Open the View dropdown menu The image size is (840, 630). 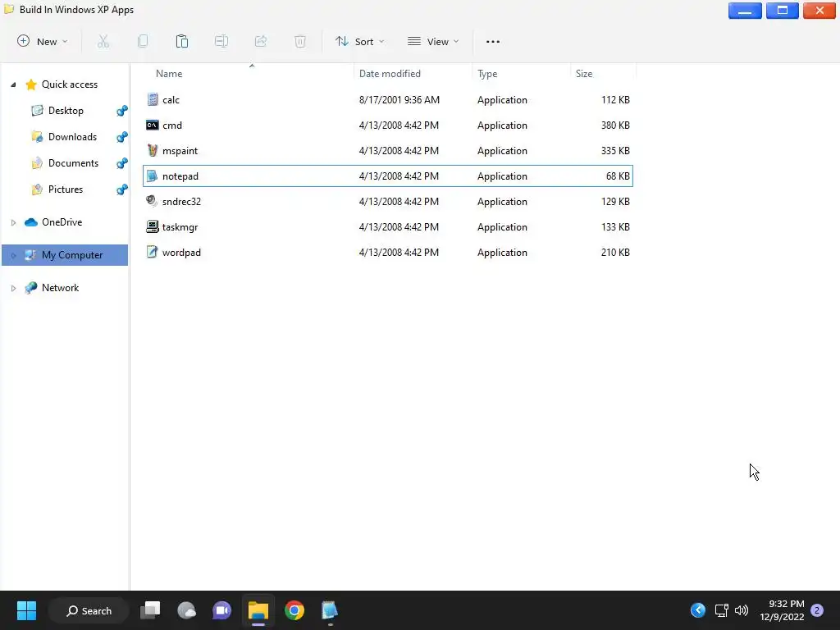(433, 41)
